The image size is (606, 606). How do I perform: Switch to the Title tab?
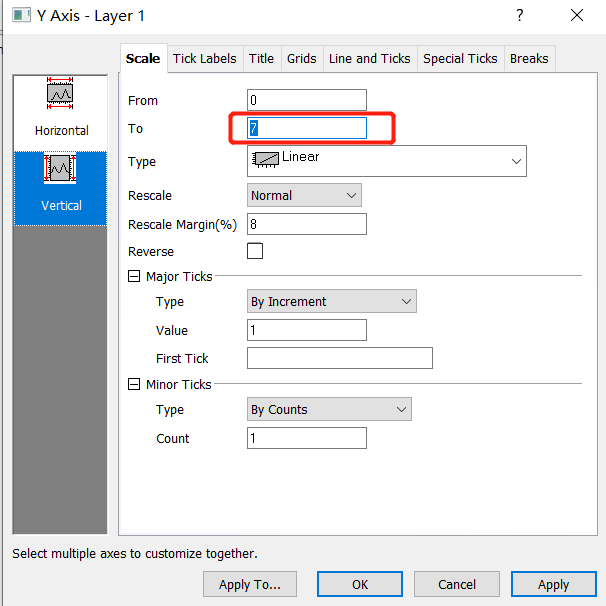pyautogui.click(x=261, y=59)
